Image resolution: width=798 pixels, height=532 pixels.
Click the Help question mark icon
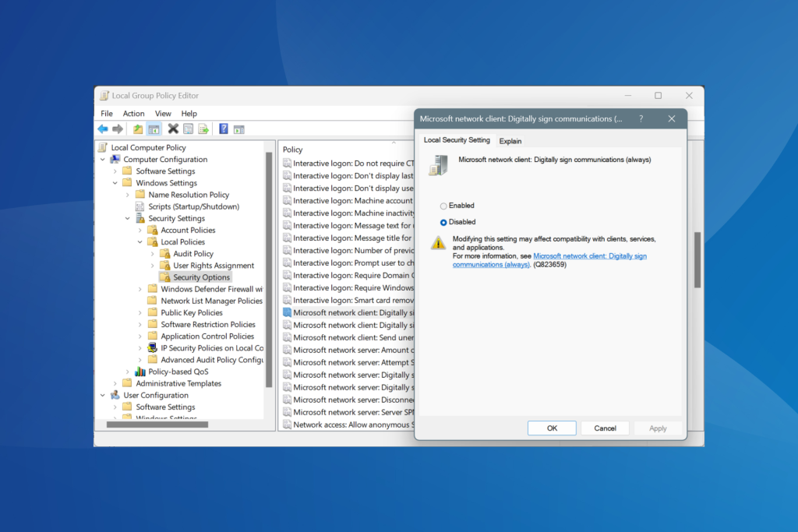click(224, 129)
